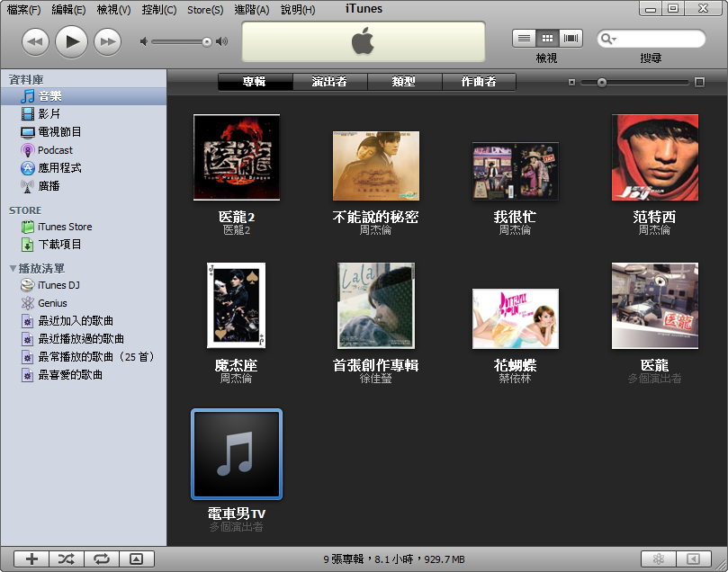Image resolution: width=728 pixels, height=572 pixels.
Task: Click the search field
Action: coord(652,39)
